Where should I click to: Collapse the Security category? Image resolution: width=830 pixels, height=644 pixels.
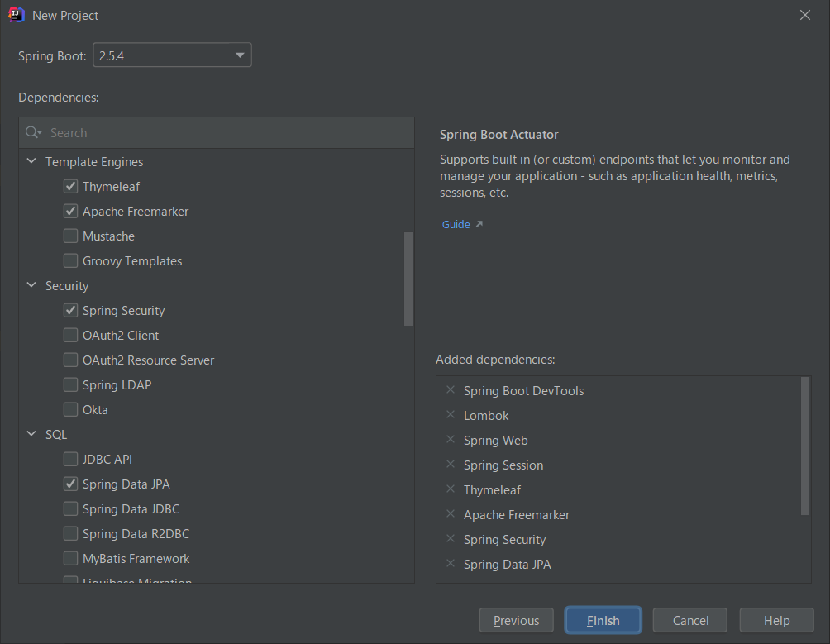tap(31, 285)
